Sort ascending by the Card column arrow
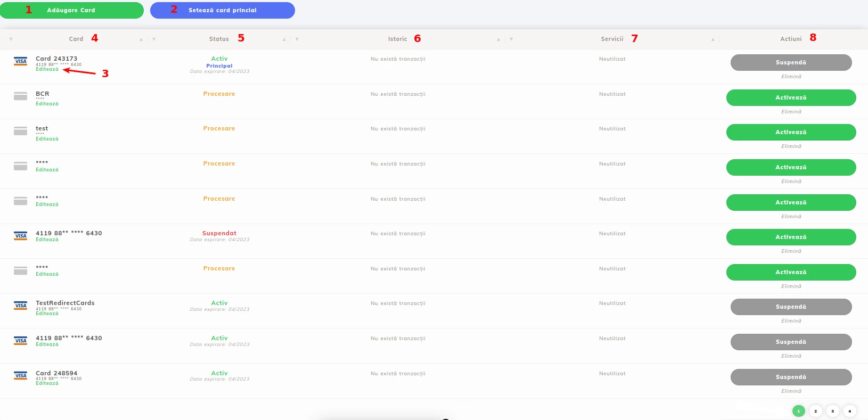 coord(141,39)
